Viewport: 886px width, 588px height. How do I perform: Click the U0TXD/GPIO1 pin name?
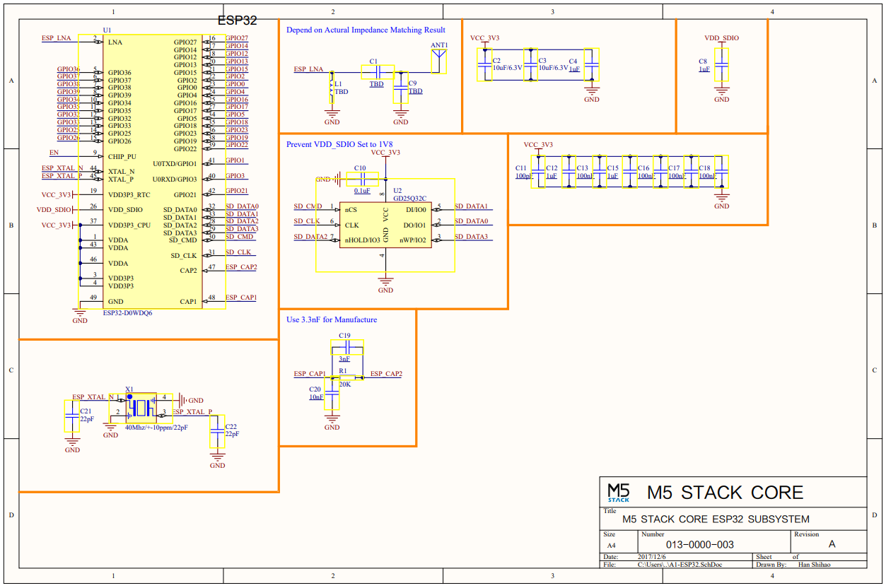pos(175,164)
